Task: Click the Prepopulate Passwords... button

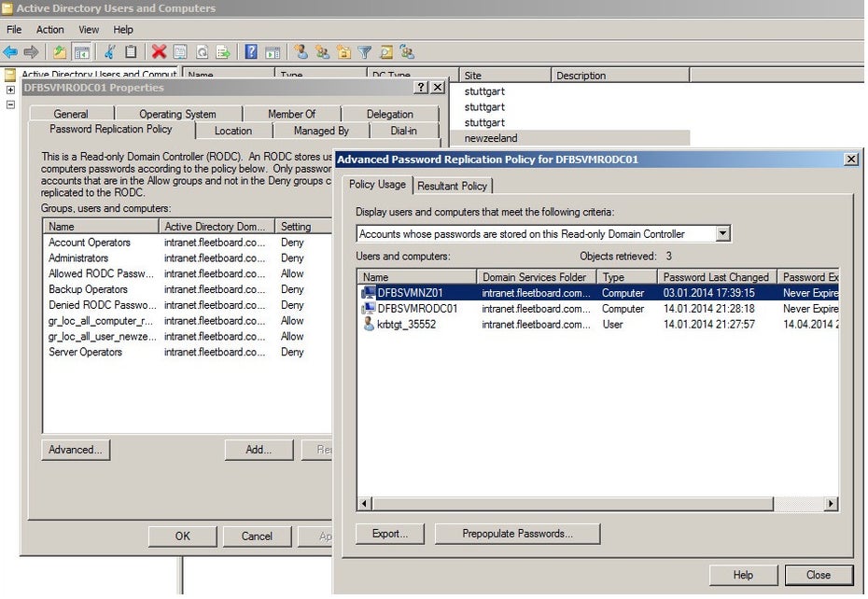Action: (x=518, y=534)
